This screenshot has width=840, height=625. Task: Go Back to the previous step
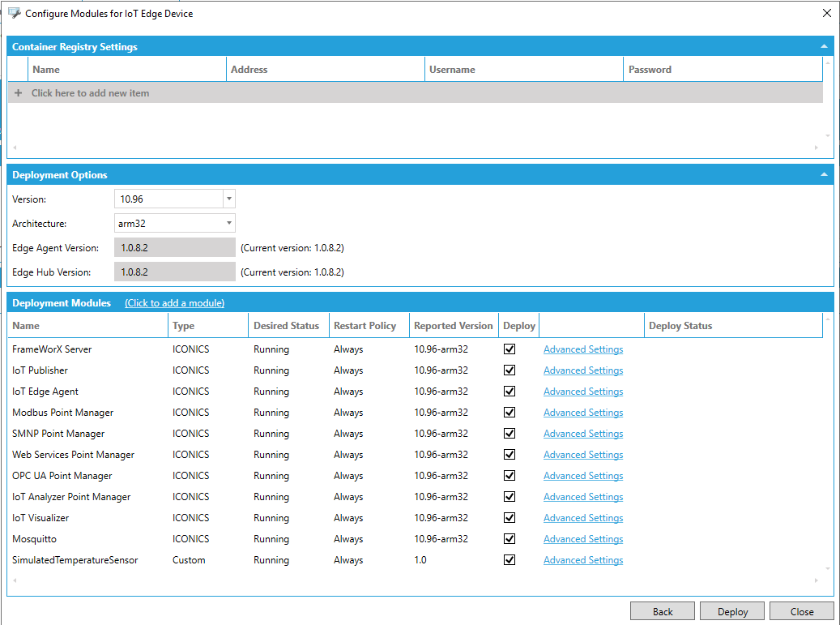tap(663, 611)
